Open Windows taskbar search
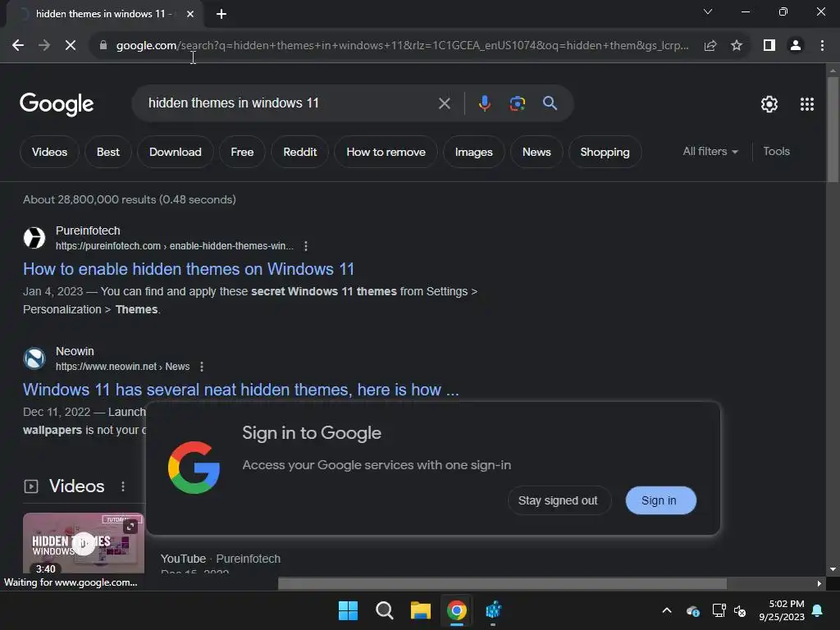 (384, 610)
